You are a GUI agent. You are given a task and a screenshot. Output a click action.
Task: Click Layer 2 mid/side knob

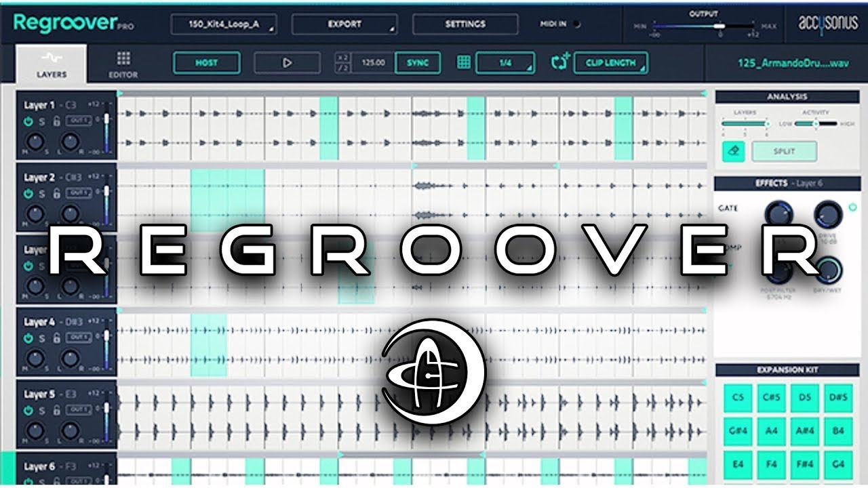click(x=35, y=214)
